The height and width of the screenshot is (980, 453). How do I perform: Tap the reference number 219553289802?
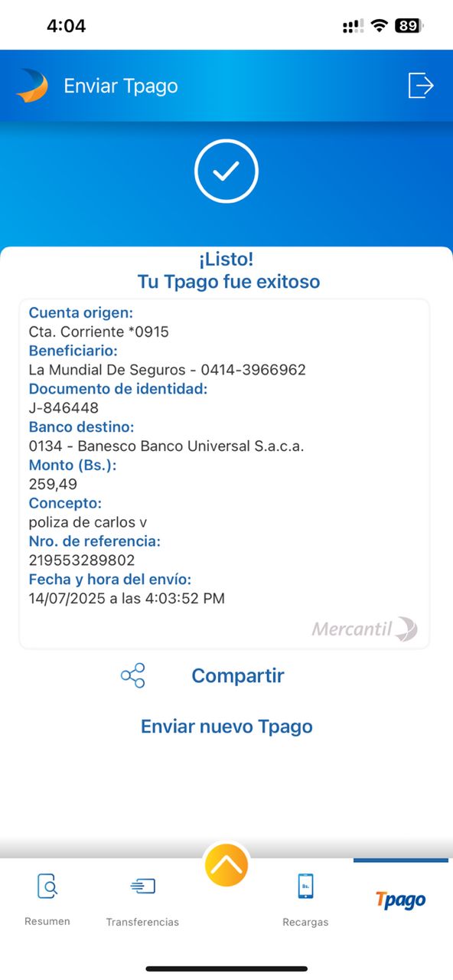click(x=82, y=560)
